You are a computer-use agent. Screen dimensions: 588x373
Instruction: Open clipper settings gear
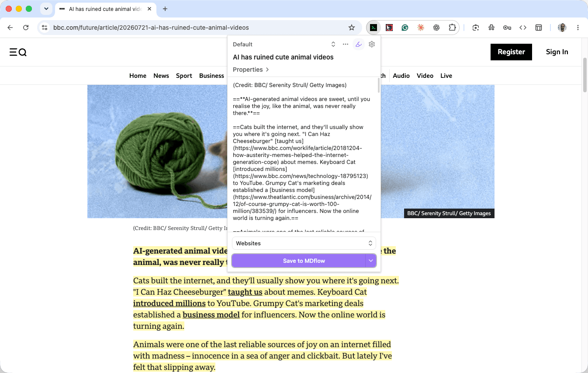click(x=372, y=44)
